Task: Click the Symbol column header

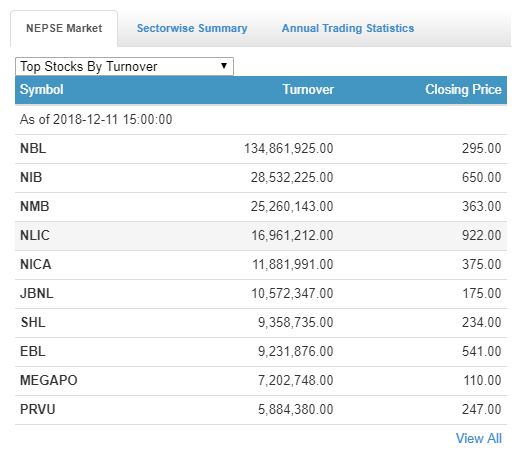Action: [x=42, y=90]
